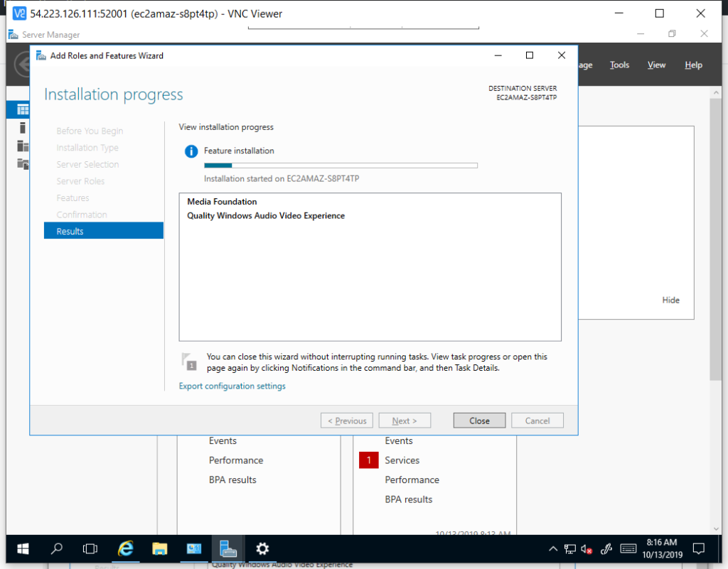
Task: Click the Server Manager Dashboard sidebar icon
Action: pyautogui.click(x=23, y=109)
